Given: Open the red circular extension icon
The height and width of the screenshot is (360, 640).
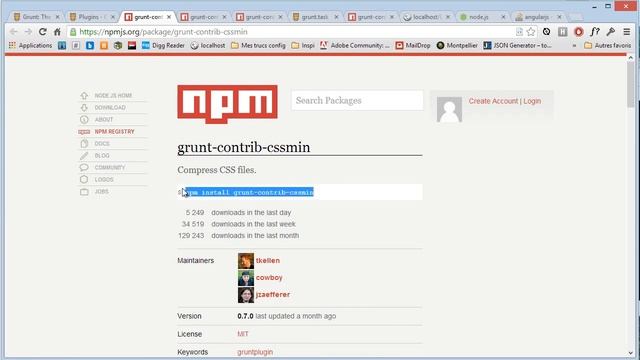Looking at the screenshot, I should [578, 32].
